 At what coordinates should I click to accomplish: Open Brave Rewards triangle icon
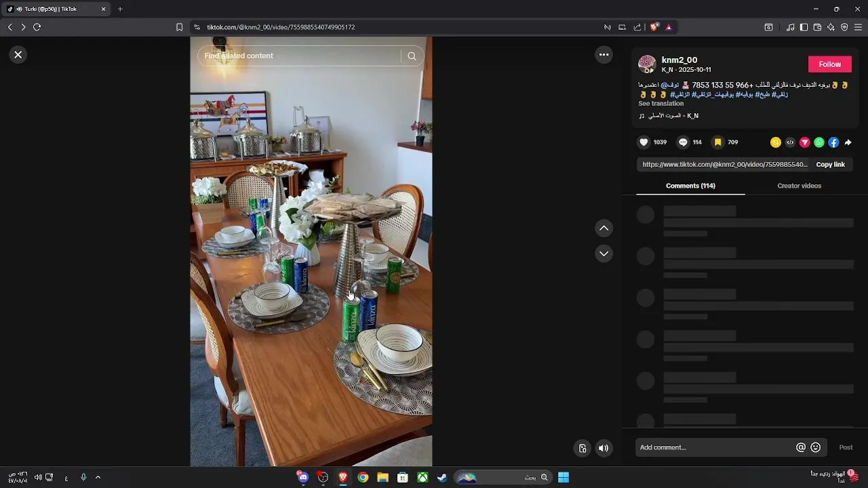coord(669,27)
